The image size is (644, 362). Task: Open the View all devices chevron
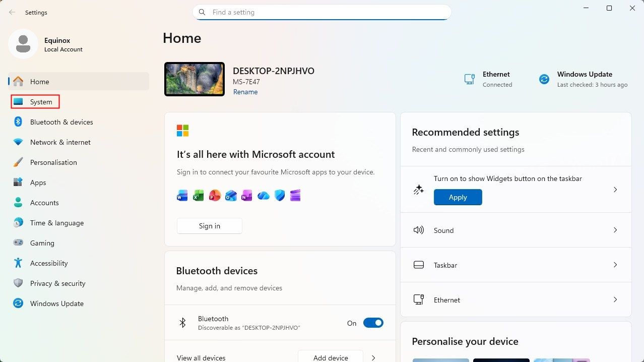click(373, 358)
